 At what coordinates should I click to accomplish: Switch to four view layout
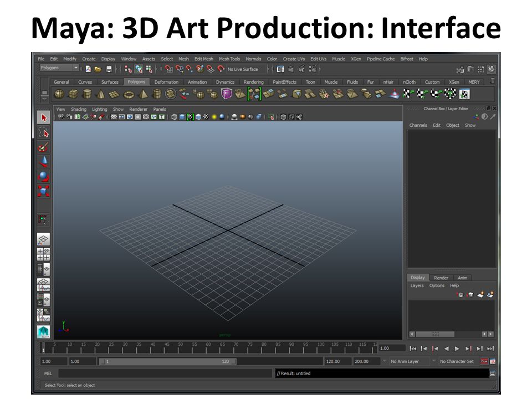pos(43,254)
